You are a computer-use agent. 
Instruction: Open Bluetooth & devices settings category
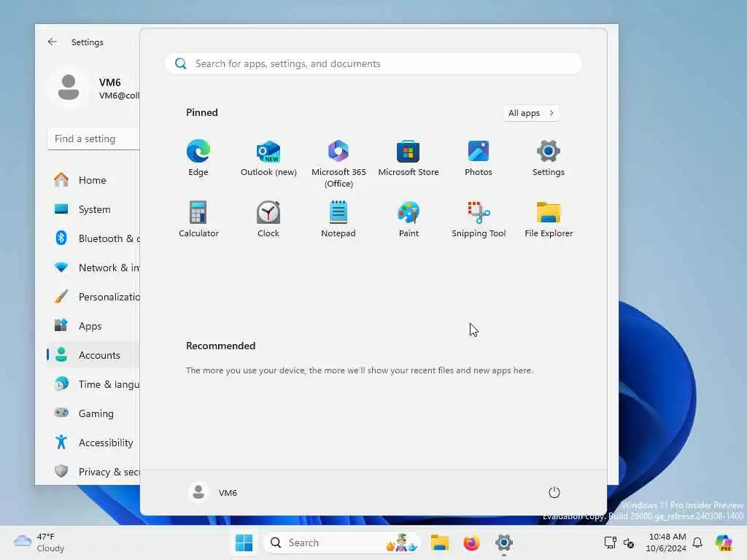[94, 238]
